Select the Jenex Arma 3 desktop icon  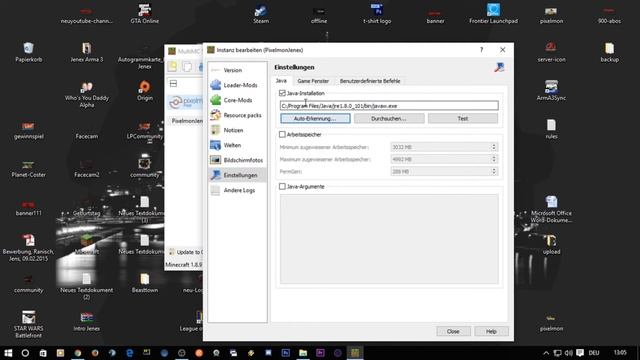tap(87, 52)
